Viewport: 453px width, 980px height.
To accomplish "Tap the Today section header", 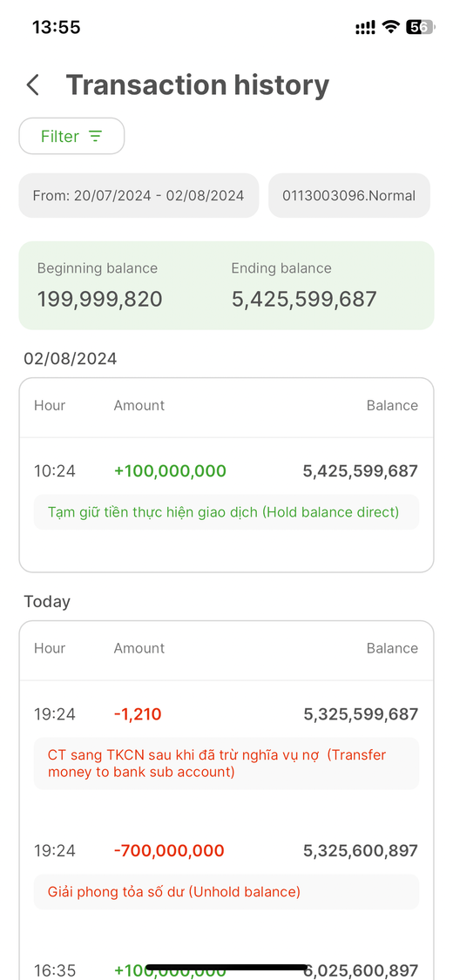I will click(x=48, y=602).
